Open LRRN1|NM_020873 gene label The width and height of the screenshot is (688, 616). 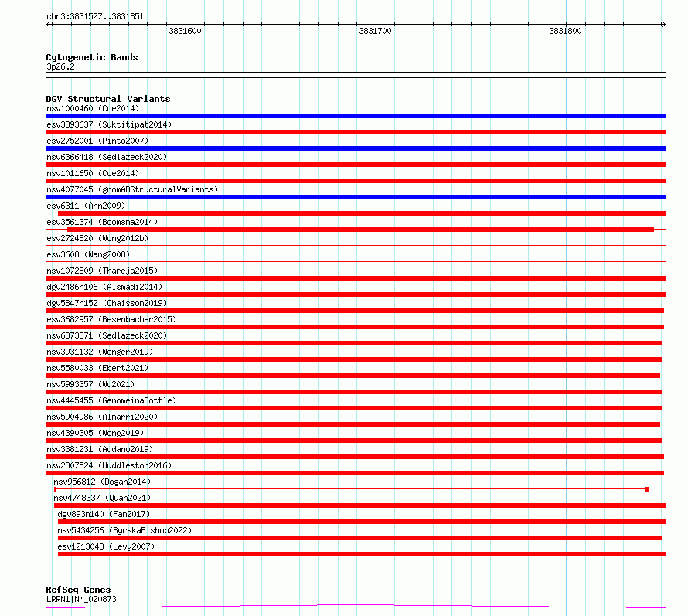(81, 599)
